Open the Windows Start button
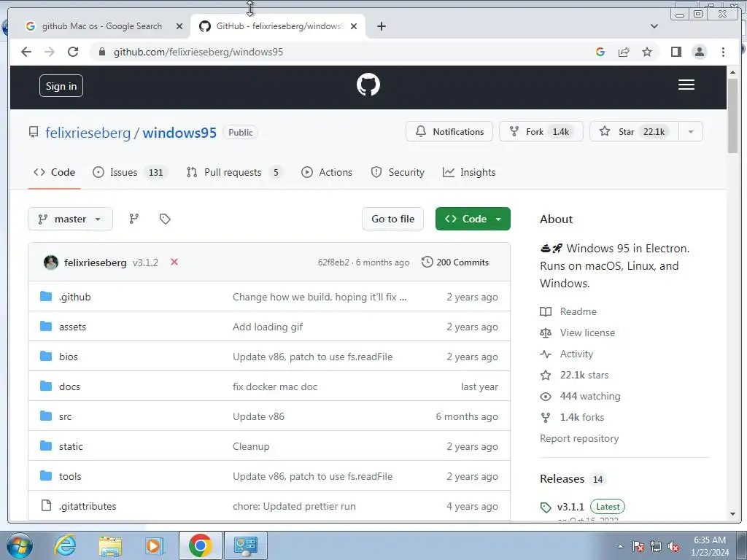 [20, 545]
